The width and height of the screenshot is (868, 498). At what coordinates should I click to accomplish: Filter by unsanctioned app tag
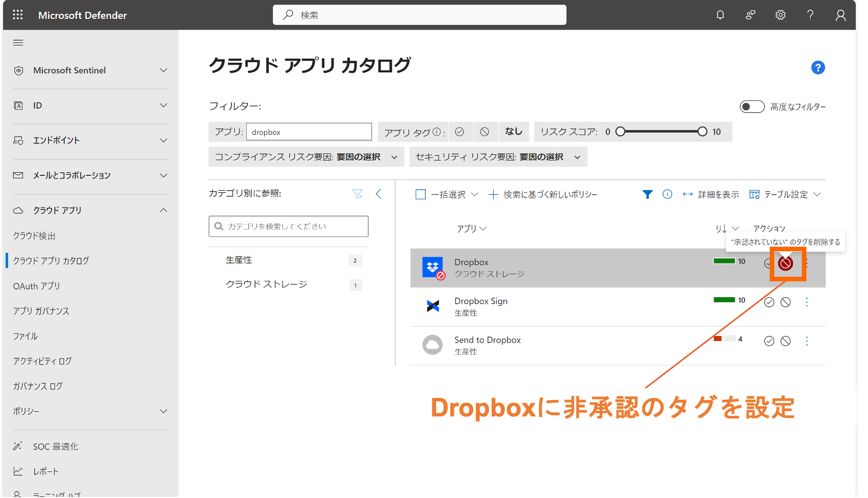pos(484,132)
